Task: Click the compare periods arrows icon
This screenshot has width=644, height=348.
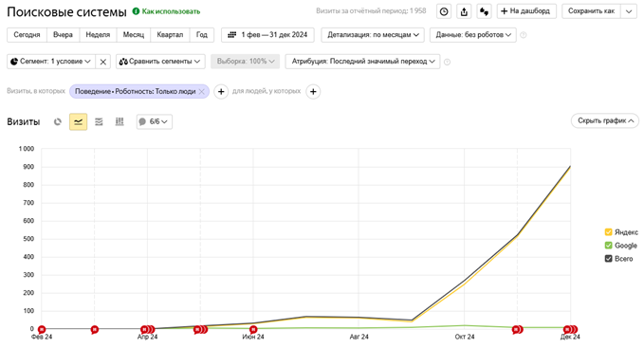Action: 484,11
